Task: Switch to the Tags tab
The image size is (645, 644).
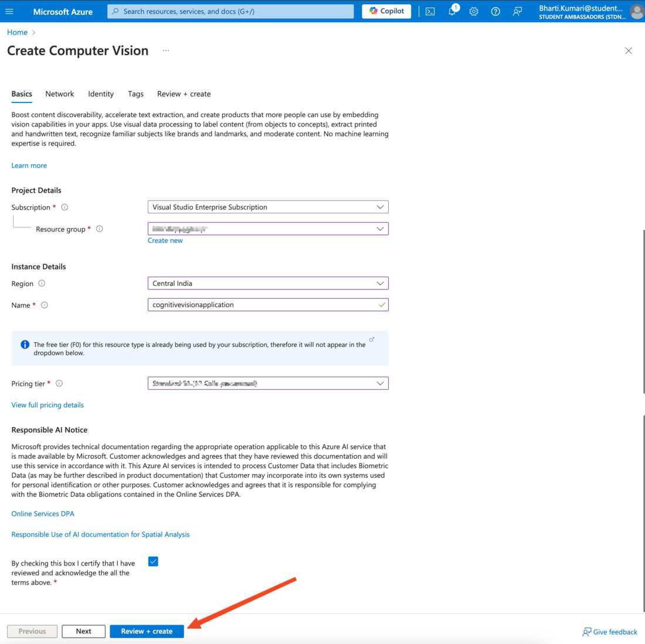Action: click(x=135, y=94)
